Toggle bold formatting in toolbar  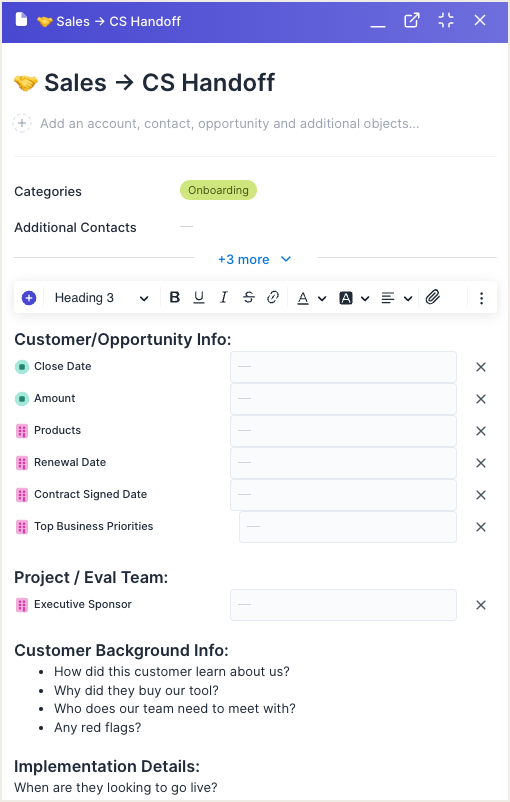pos(174,298)
